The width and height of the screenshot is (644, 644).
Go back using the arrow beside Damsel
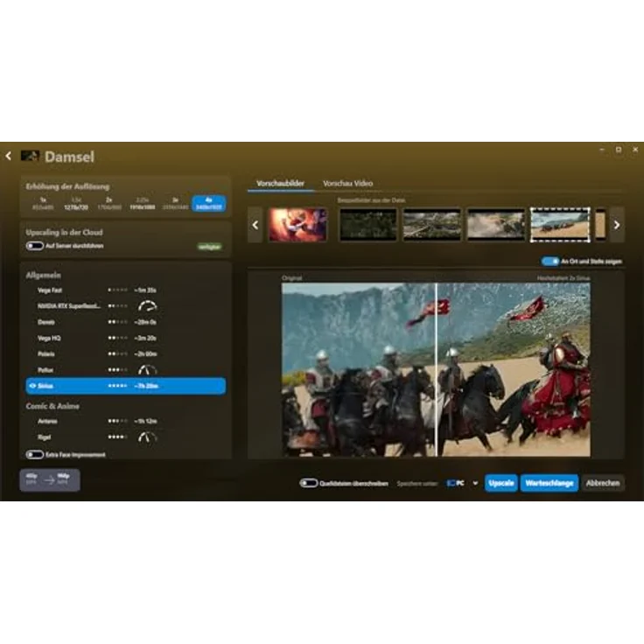click(x=9, y=156)
